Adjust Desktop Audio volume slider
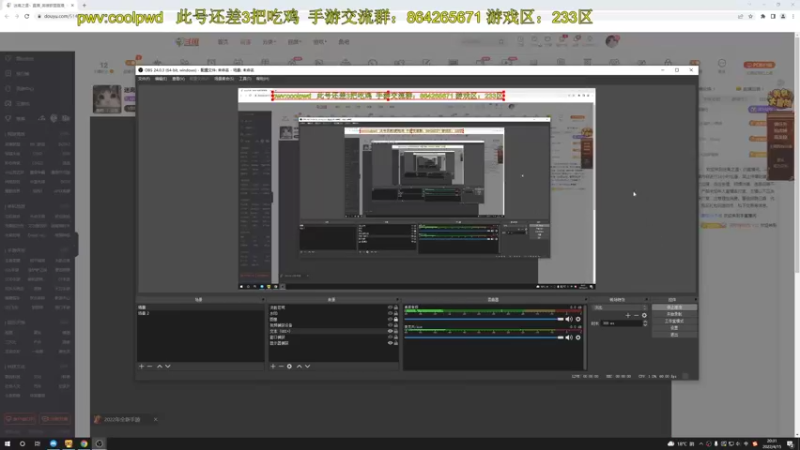This screenshot has height=450, width=800. [484, 319]
